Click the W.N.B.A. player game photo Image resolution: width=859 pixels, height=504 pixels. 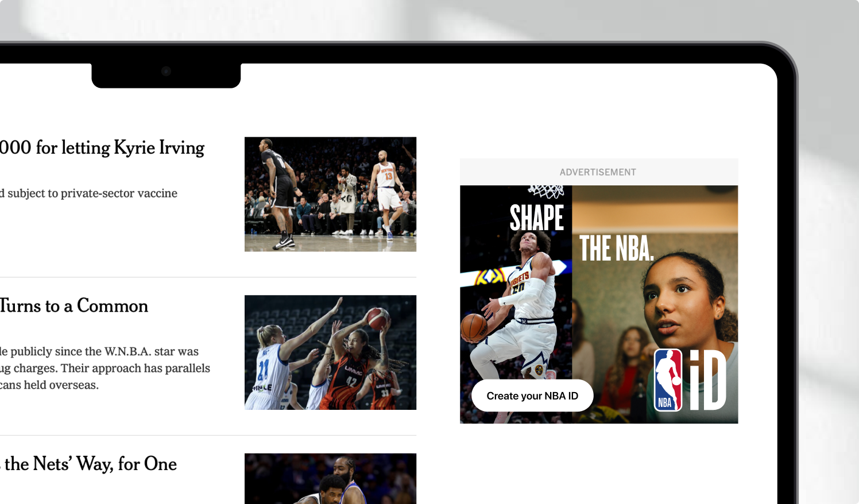click(x=330, y=352)
